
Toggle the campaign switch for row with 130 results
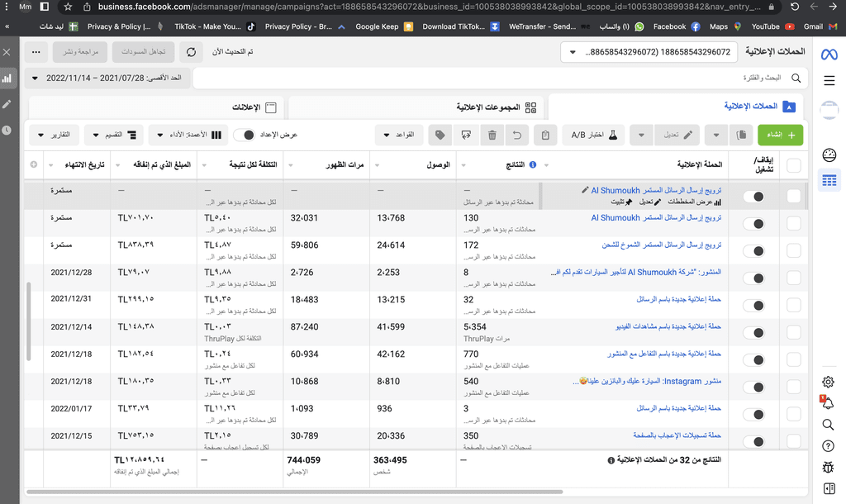pos(753,223)
